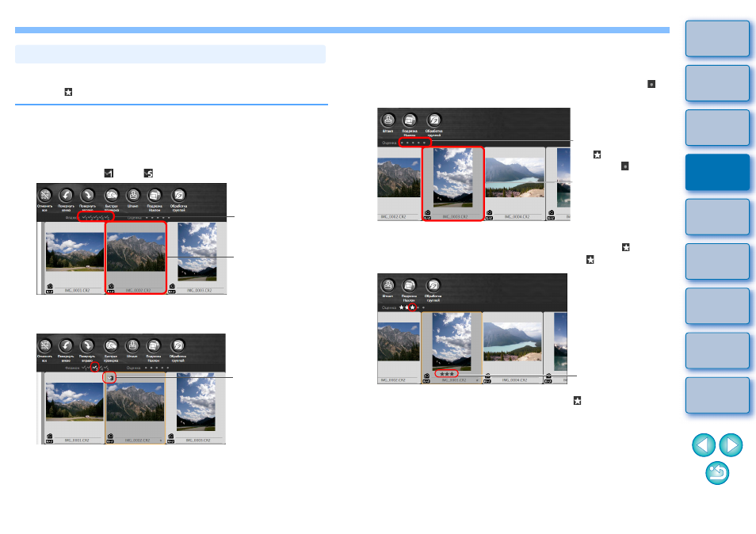Toggle the highlighted check mark 3 in toolbar

pyautogui.click(x=95, y=368)
